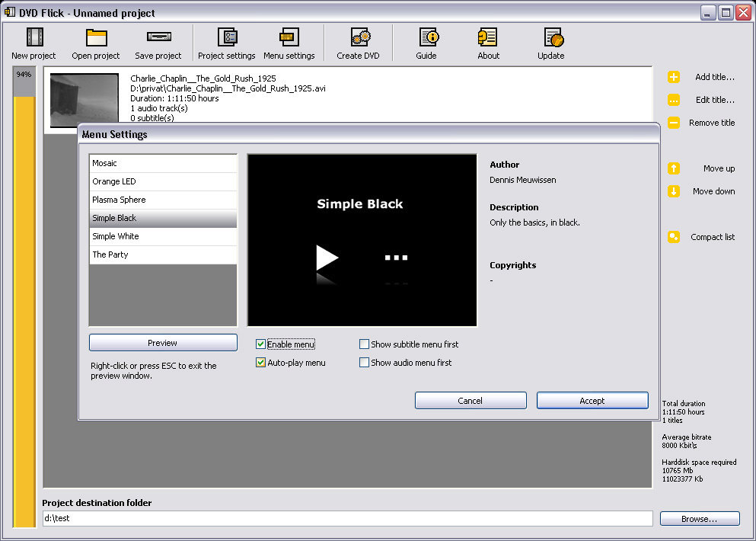Disable the Auto-play menu checkbox
Image resolution: width=756 pixels, height=541 pixels.
[261, 363]
